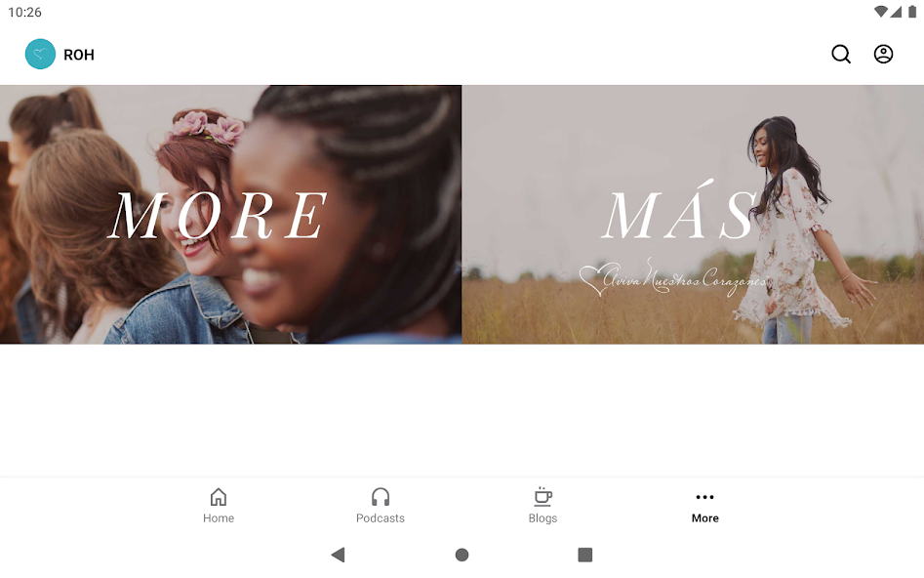Tap the Wi-Fi indicator in status bar
Viewport: 924px width, 578px height.
(881, 12)
